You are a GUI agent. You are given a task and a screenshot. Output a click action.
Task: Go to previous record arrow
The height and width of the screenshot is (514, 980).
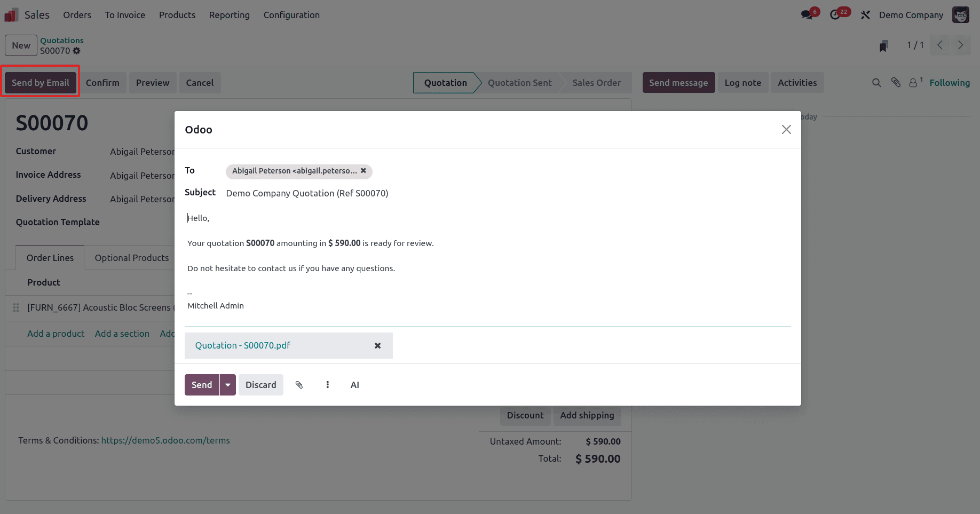coord(940,45)
